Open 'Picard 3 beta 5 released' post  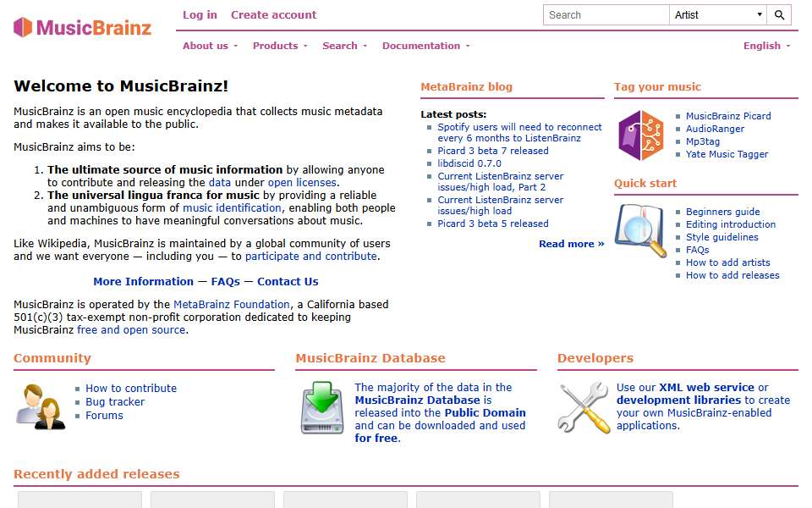pos(493,224)
